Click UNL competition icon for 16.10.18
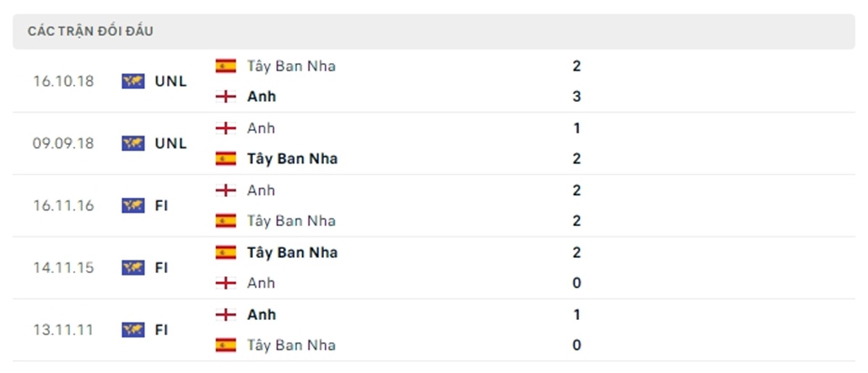This screenshot has height=373, width=868. point(133,81)
